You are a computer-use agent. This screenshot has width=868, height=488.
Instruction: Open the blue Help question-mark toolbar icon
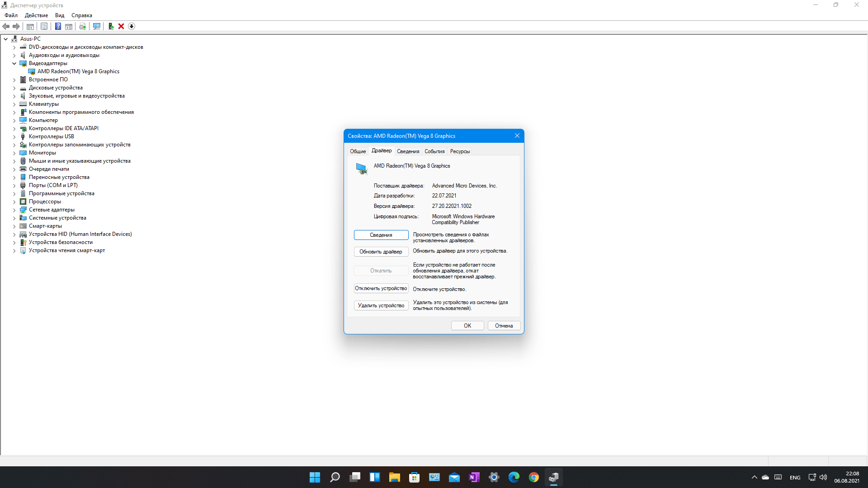click(x=58, y=26)
